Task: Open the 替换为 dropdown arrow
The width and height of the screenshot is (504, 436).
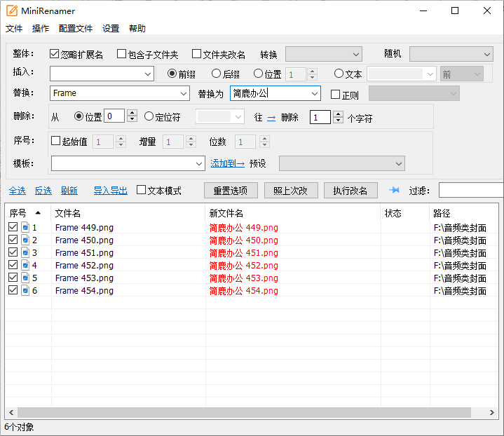Action: tap(314, 93)
